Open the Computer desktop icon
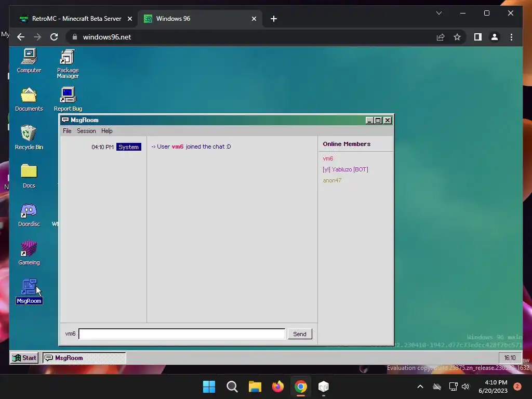532x399 pixels. coord(29,61)
